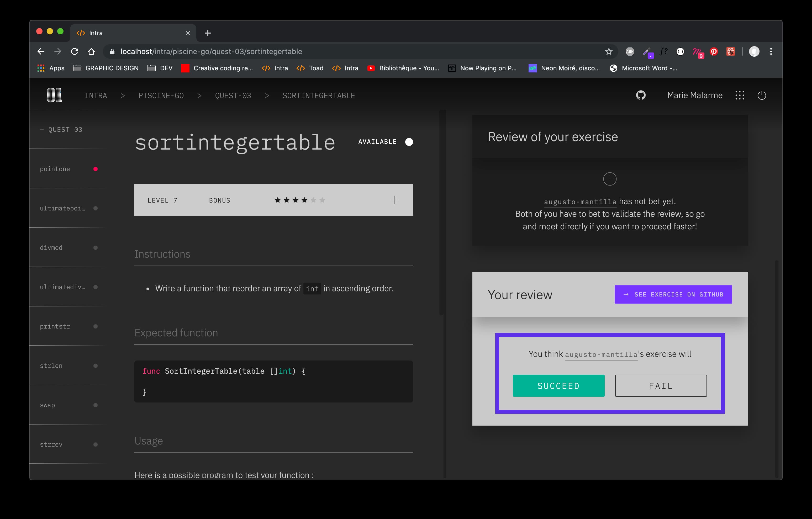Click the browser bookmark star icon
This screenshot has height=519, width=812.
(x=608, y=51)
